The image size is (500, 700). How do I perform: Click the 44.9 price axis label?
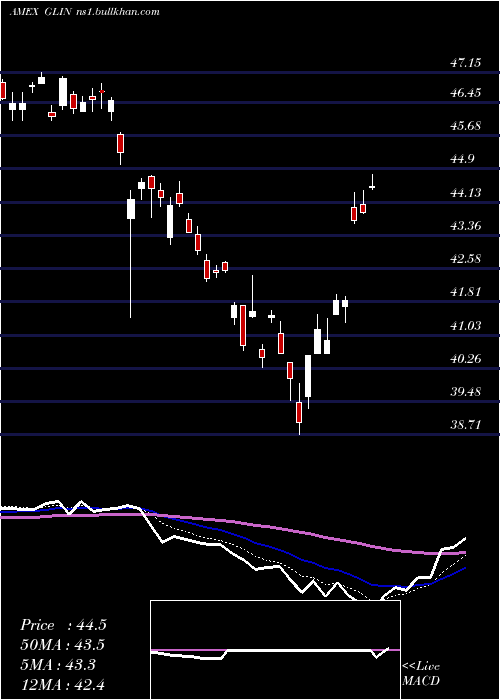coord(462,159)
